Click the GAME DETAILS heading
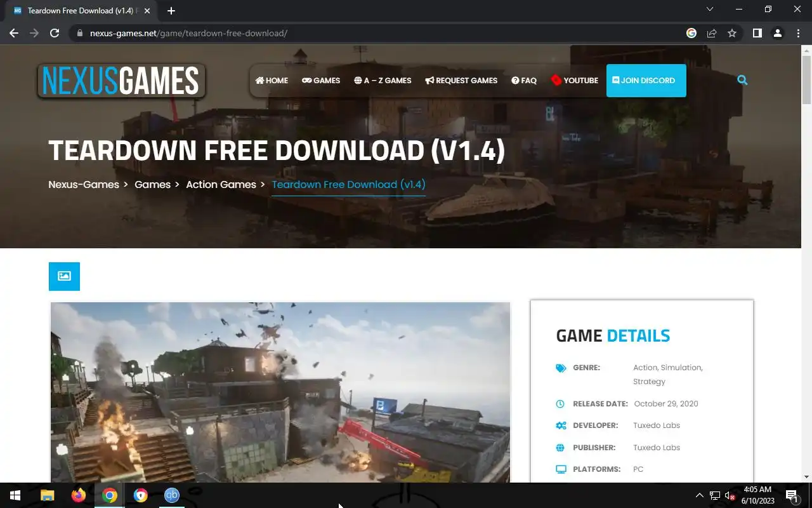The image size is (812, 508). (x=613, y=335)
